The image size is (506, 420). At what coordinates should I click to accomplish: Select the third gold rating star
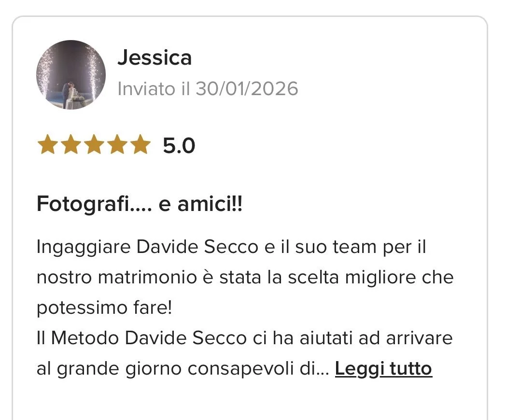point(94,144)
